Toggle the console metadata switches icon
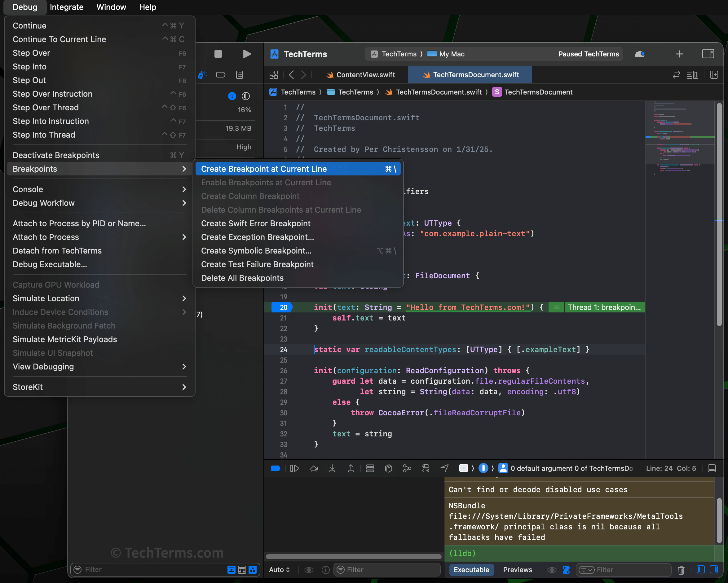728x583 pixels. tap(566, 570)
